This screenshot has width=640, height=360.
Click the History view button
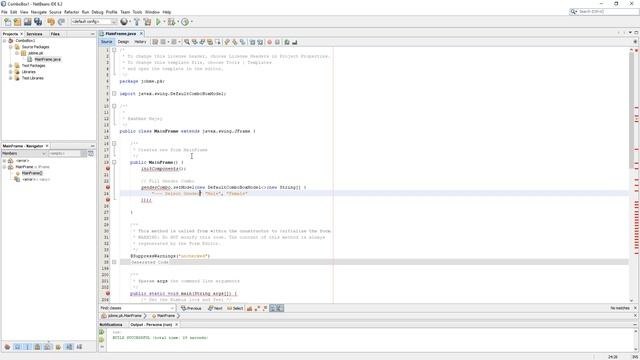(140, 42)
